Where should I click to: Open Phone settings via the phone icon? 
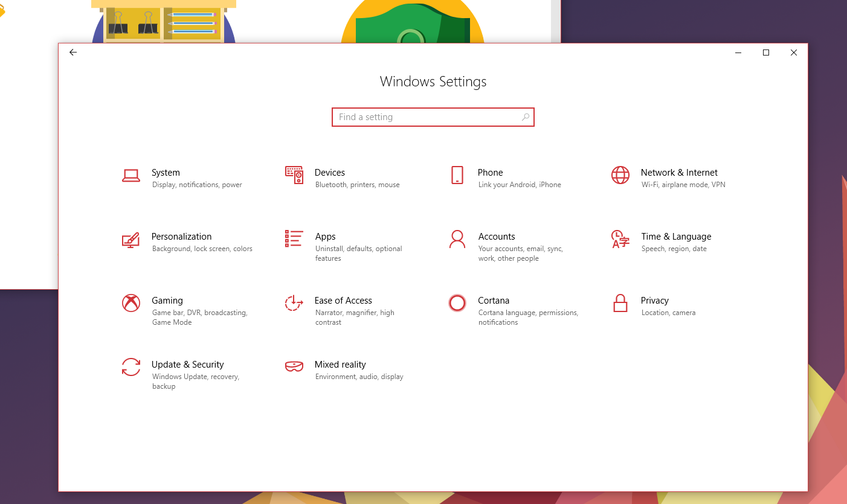point(457,176)
